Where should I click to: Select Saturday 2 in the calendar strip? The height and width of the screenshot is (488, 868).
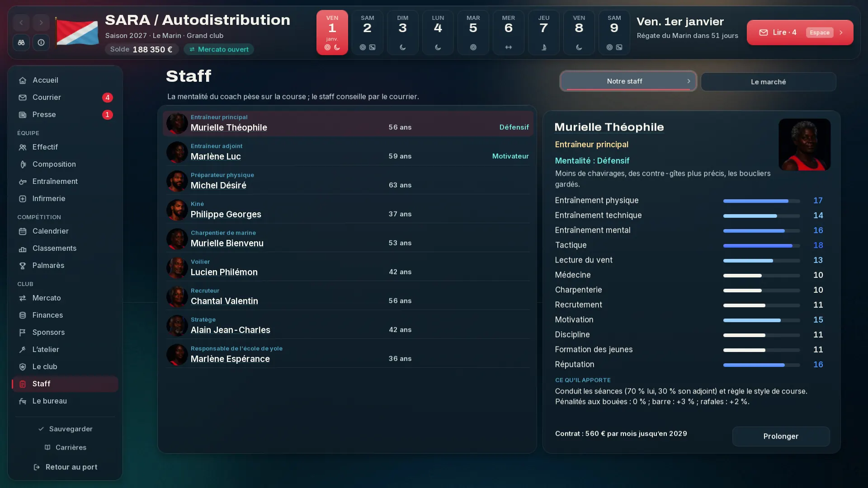point(367,33)
